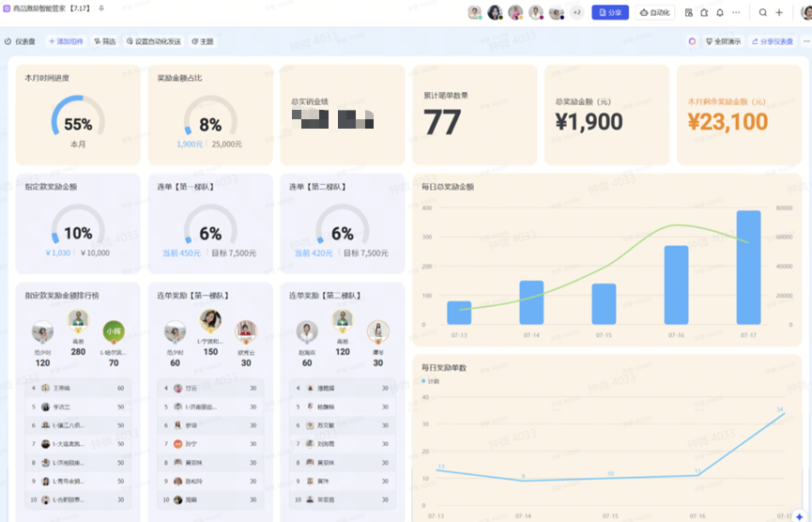This screenshot has width=812, height=522.
Task: Open search with the magnifier icon
Action: point(762,12)
